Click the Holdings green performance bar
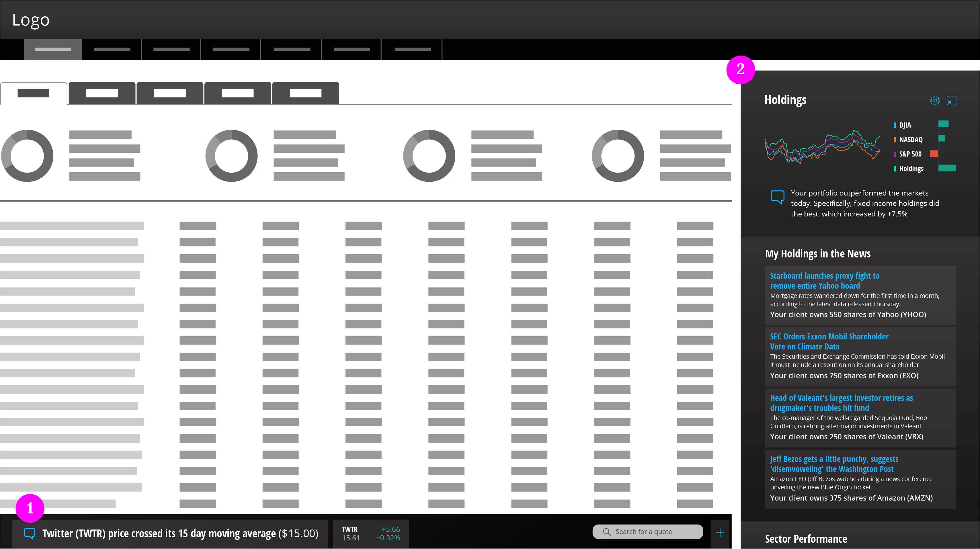980x549 pixels. point(947,168)
